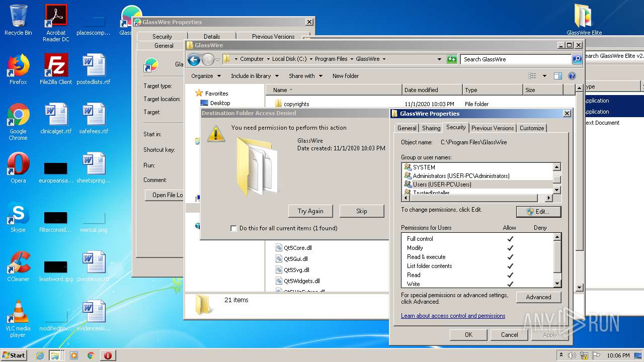
Task: Switch to the General tab in folder properties
Action: [407, 128]
